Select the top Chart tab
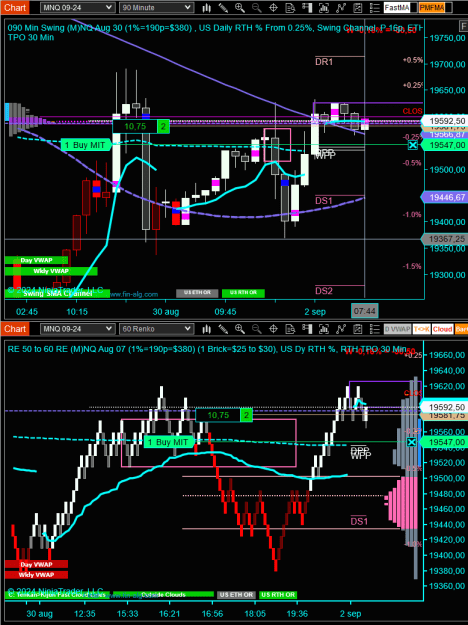The image size is (468, 625). pos(15,8)
